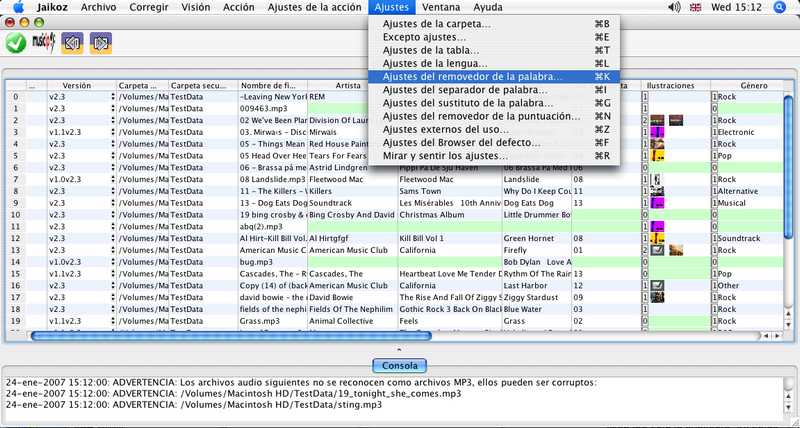Image resolution: width=800 pixels, height=428 pixels.
Task: Open version dropdown stepper in row 12
Action: pos(113,238)
